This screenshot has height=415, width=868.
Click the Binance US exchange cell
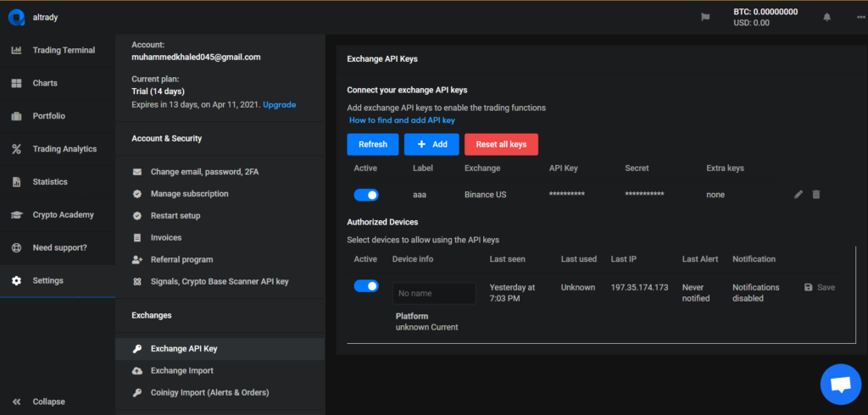[x=486, y=195]
